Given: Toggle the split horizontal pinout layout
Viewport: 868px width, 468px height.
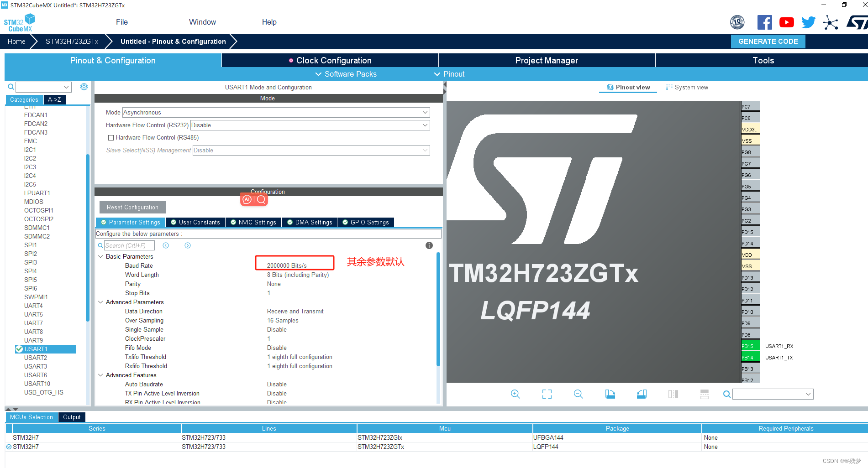Looking at the screenshot, I should [x=673, y=394].
